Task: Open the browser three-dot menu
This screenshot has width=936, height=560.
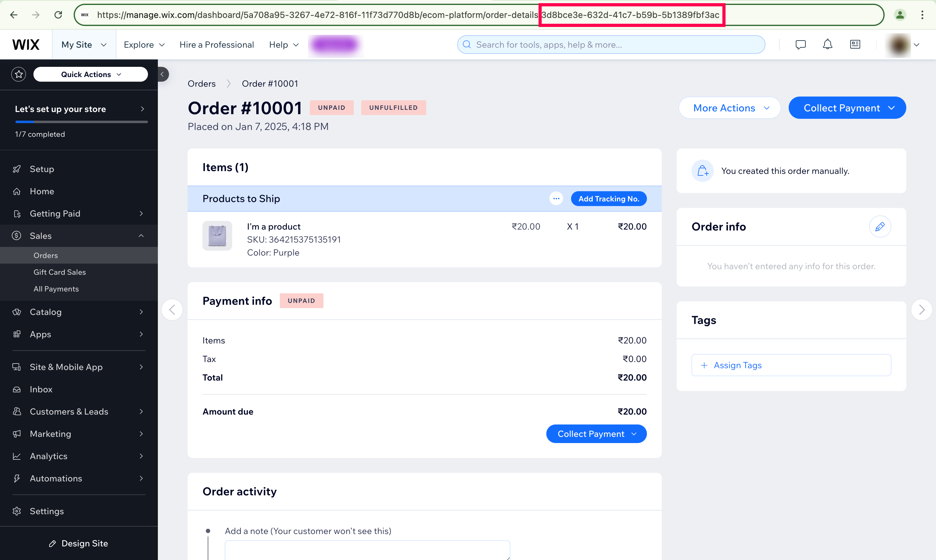Action: pos(922,15)
